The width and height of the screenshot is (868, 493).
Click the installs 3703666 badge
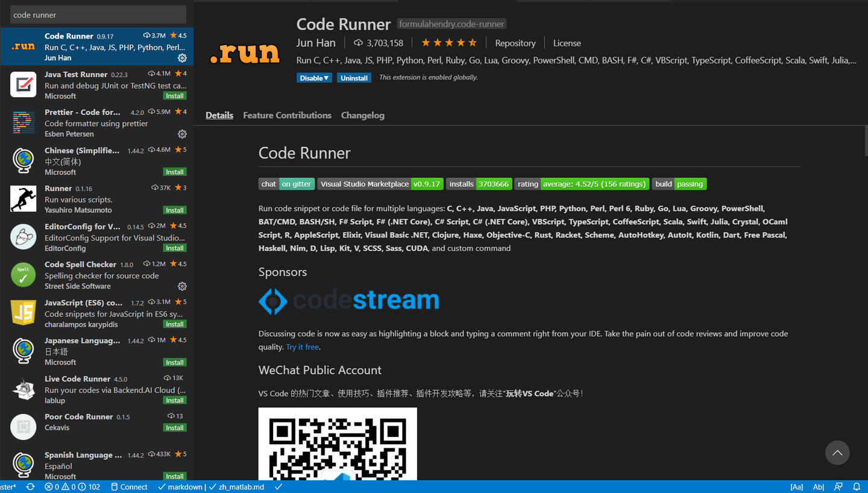click(x=479, y=184)
